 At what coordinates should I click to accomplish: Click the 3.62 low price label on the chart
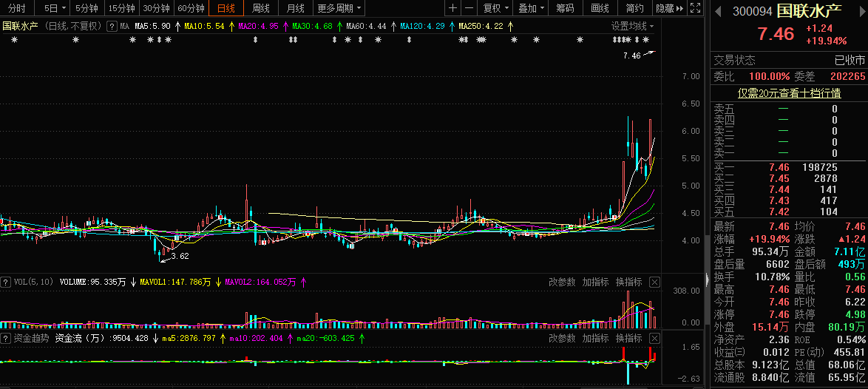click(180, 256)
